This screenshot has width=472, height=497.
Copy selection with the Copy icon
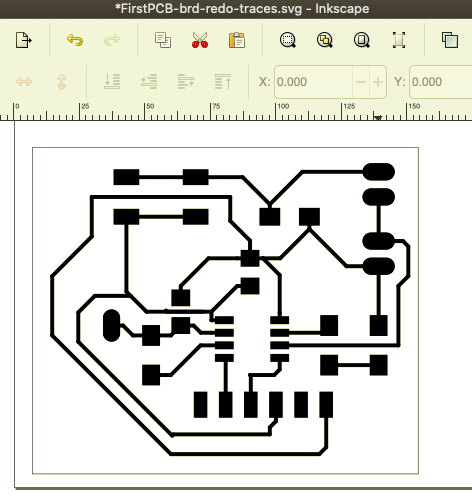click(x=163, y=40)
